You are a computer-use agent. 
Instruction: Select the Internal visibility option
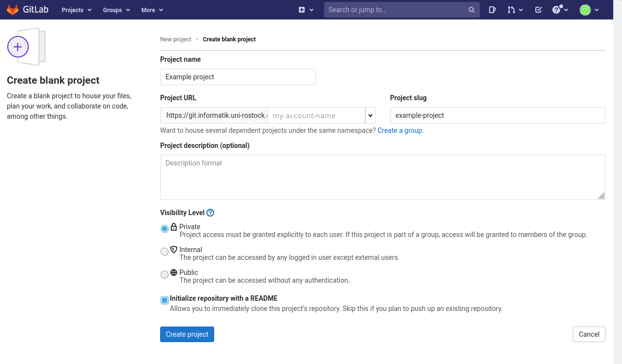click(165, 252)
